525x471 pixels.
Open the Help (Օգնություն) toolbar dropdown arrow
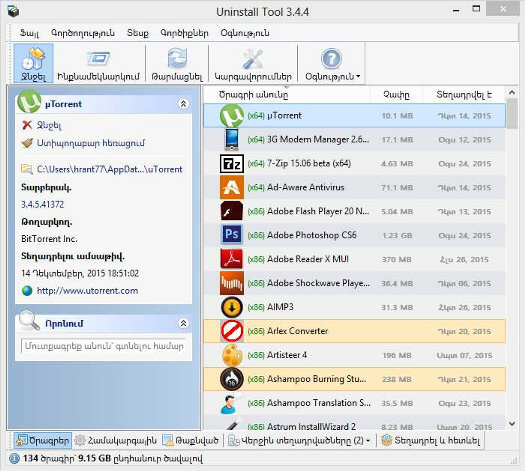(358, 77)
